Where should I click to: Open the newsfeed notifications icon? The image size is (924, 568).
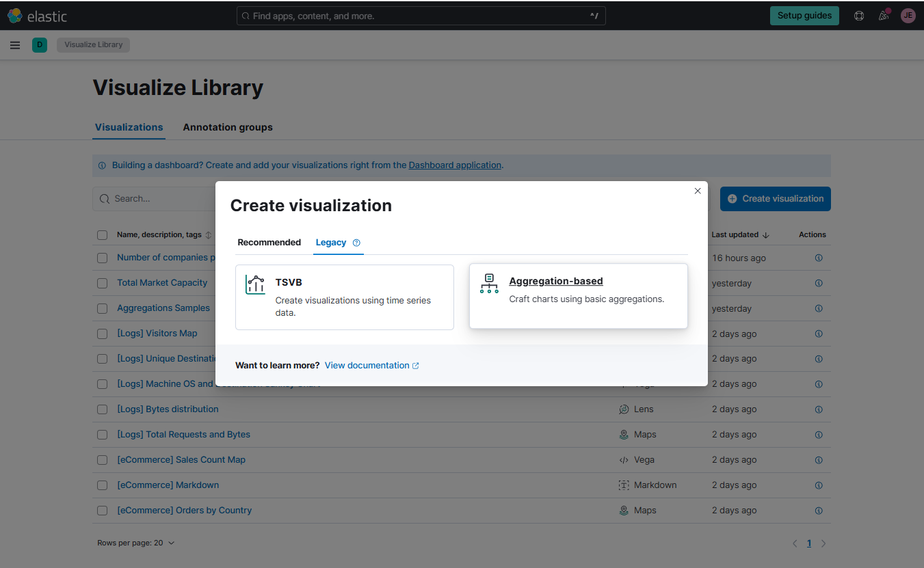pyautogui.click(x=884, y=16)
